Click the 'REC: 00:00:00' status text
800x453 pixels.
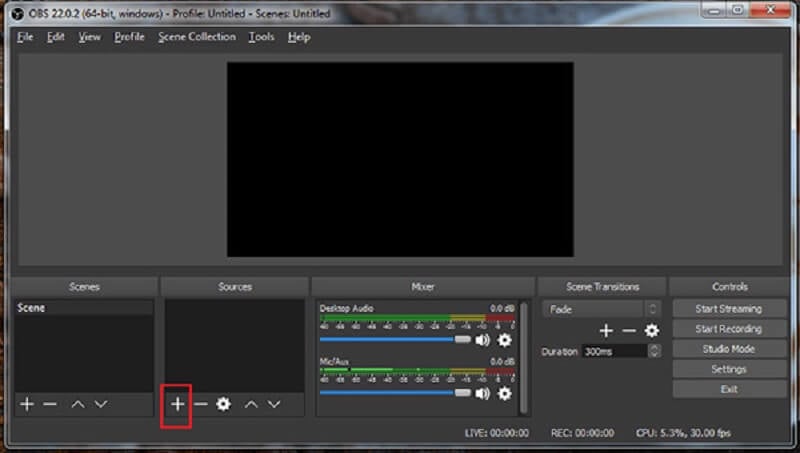[x=582, y=433]
